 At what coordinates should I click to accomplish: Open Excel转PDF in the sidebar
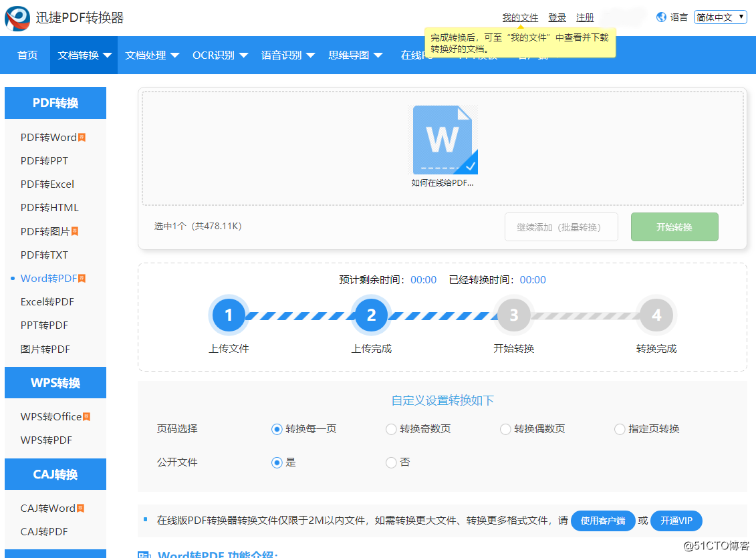point(47,301)
